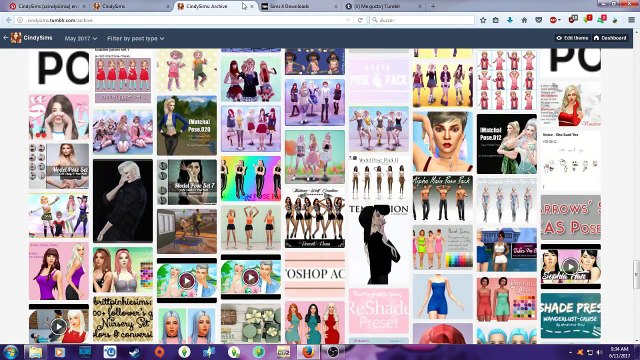Play the left couple video with beach ball

coord(187,280)
